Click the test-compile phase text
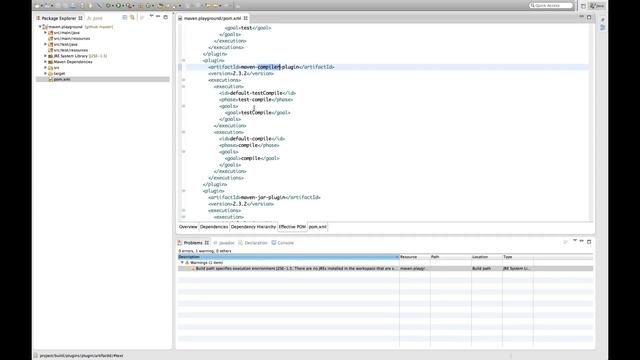This screenshot has width=640, height=360. 255,100
